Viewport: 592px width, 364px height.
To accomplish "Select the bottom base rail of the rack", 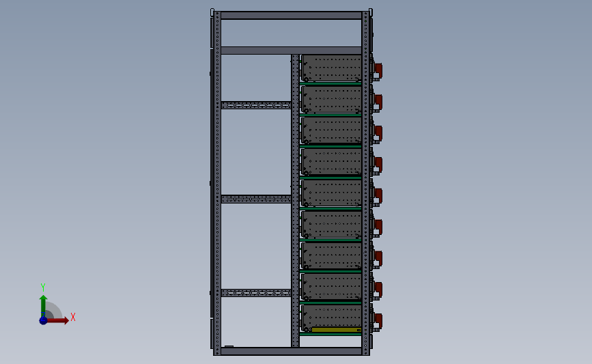I will 291,351.
